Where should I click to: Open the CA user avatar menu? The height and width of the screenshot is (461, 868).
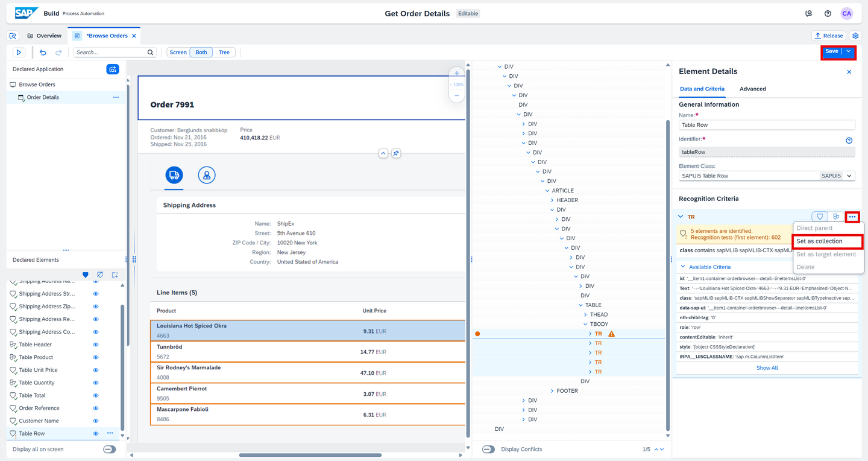click(847, 13)
